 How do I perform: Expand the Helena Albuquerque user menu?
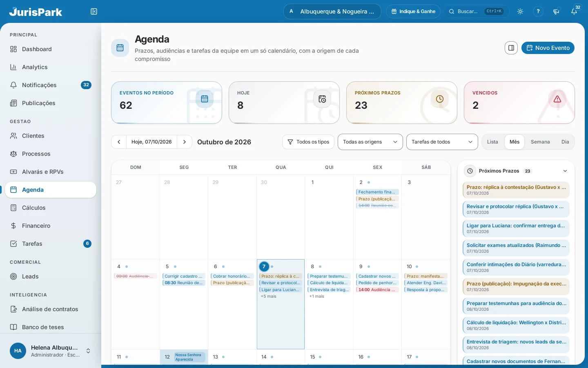click(51, 351)
